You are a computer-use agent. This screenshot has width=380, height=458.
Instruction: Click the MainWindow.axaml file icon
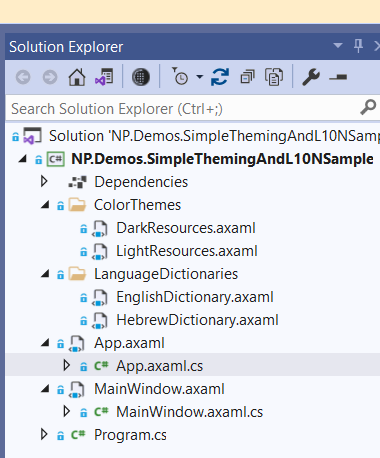77,390
